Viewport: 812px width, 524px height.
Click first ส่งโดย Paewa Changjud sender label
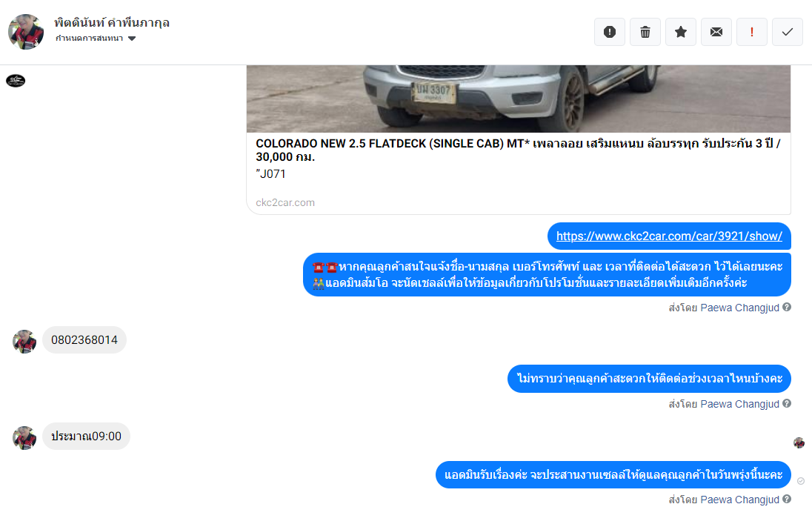click(723, 308)
